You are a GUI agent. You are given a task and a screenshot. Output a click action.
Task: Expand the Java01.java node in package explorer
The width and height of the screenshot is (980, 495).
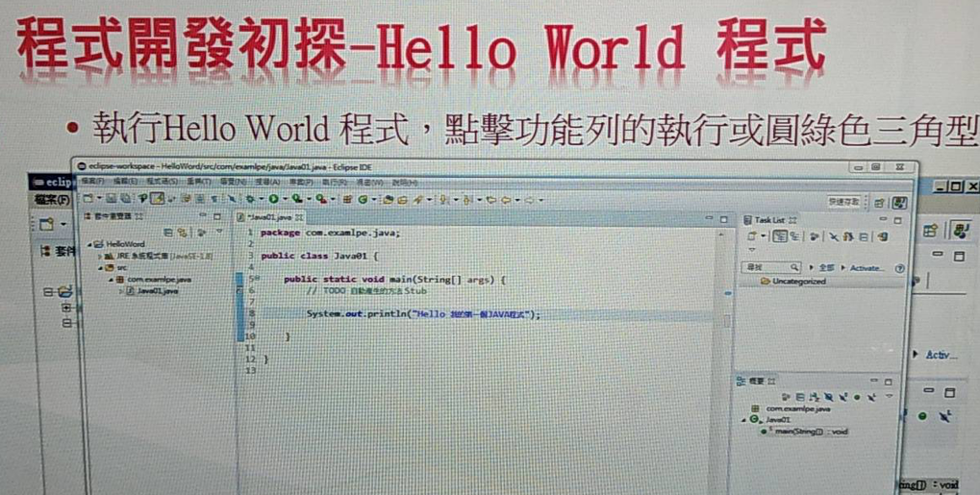tap(121, 291)
